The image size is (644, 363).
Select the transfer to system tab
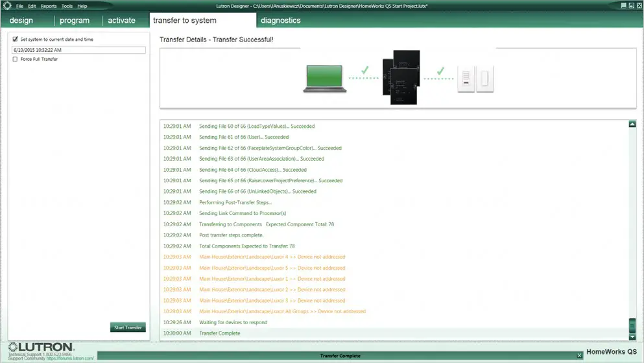tap(203, 20)
